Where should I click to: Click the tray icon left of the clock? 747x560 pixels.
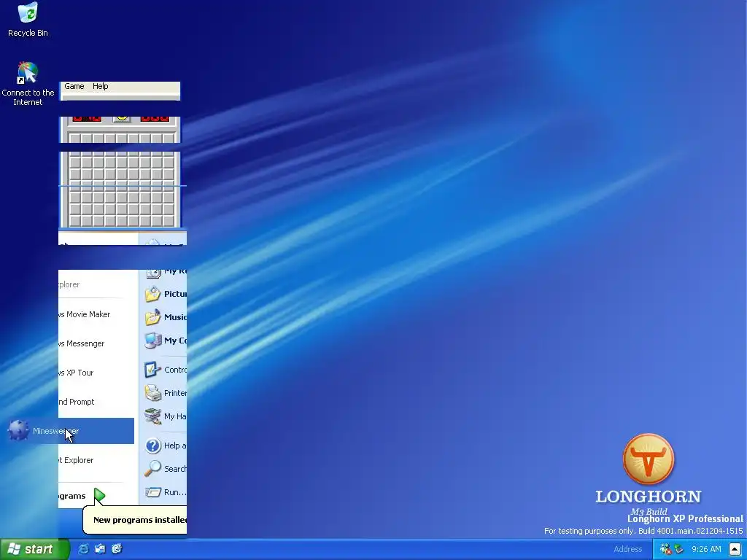point(678,550)
